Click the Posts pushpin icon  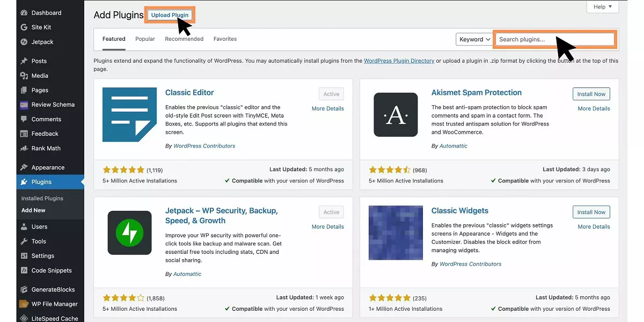pos(24,61)
